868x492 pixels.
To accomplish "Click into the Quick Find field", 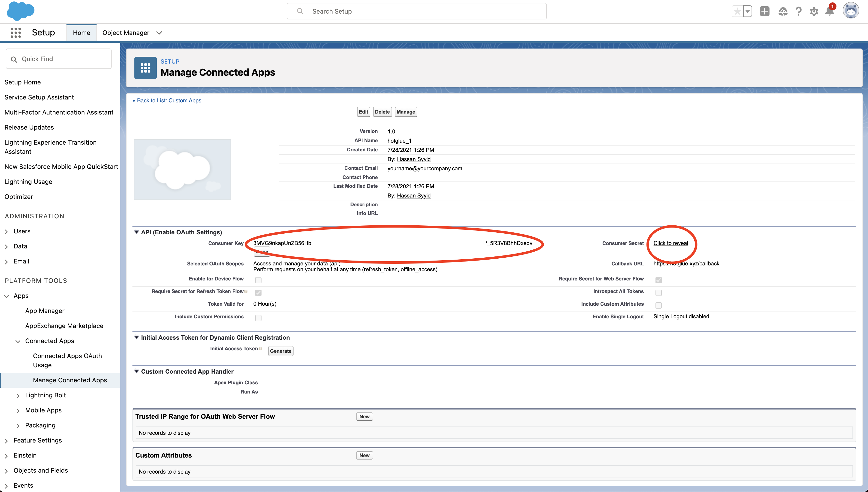I will [x=58, y=59].
